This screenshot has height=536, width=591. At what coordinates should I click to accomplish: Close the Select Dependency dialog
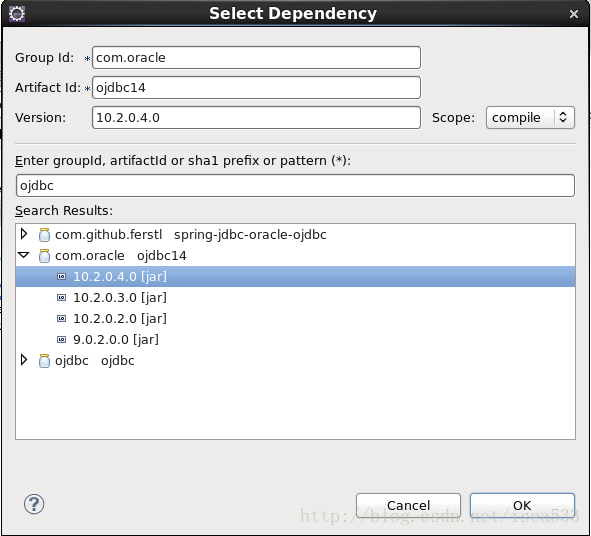[x=574, y=14]
